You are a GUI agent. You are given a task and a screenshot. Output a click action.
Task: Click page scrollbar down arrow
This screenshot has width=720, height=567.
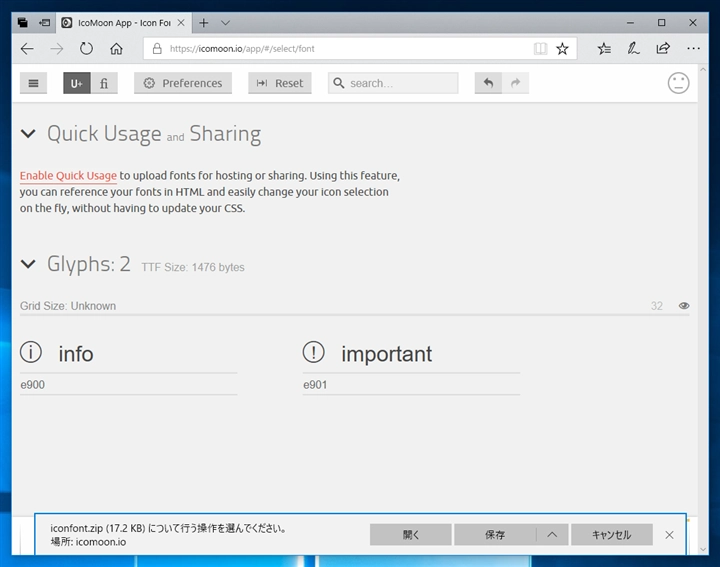click(x=703, y=549)
